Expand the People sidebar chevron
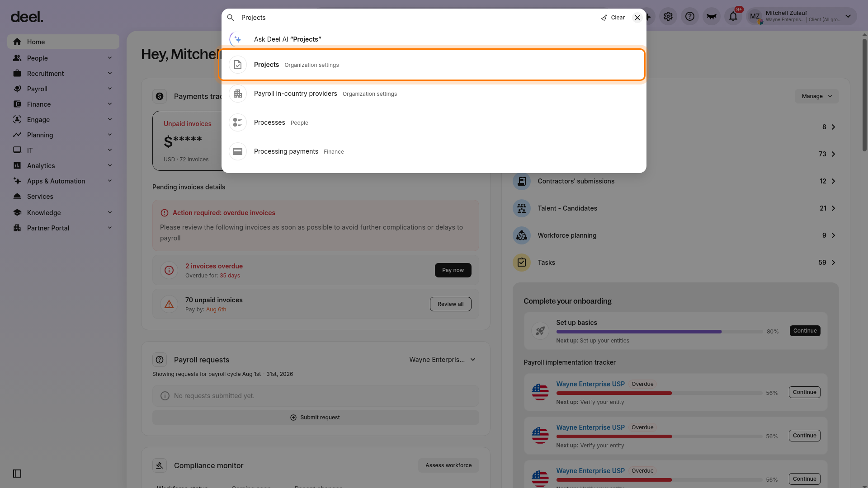Viewport: 868px width, 488px height. [110, 58]
